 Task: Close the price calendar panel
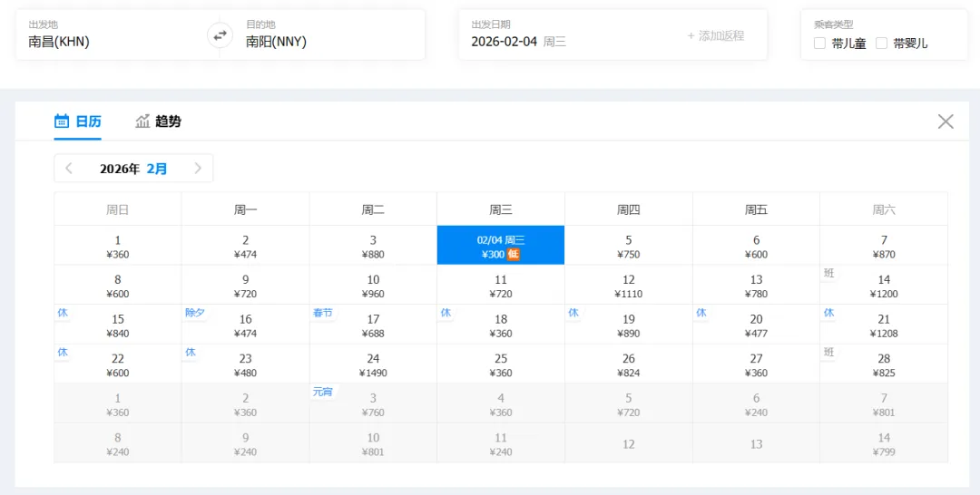[946, 121]
